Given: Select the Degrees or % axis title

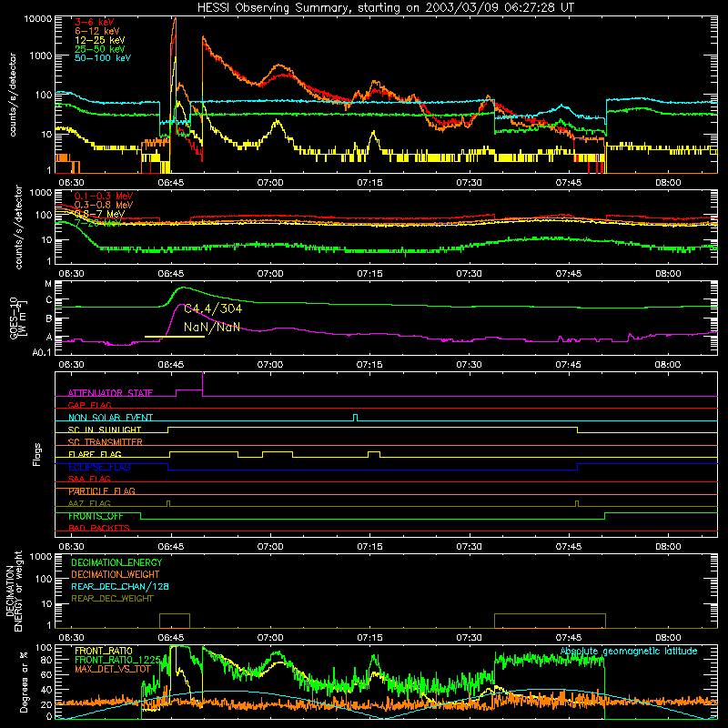Looking at the screenshot, I should pos(24,682).
